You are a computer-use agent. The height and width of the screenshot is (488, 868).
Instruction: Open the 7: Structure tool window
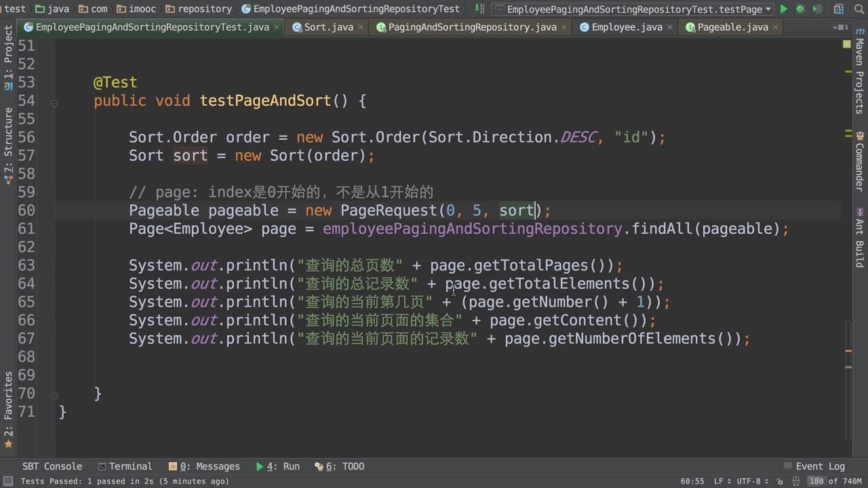coord(8,146)
